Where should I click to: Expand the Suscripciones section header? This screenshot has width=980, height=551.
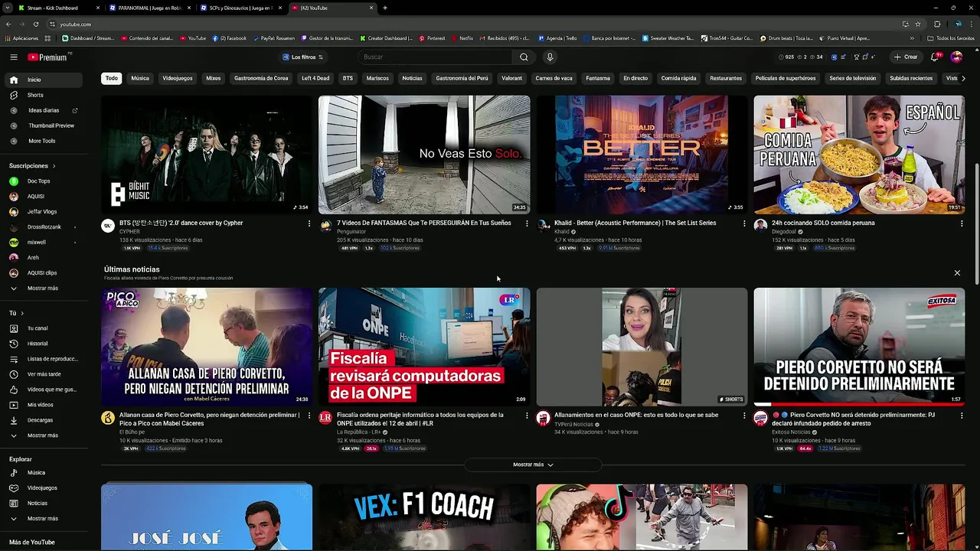coord(31,166)
